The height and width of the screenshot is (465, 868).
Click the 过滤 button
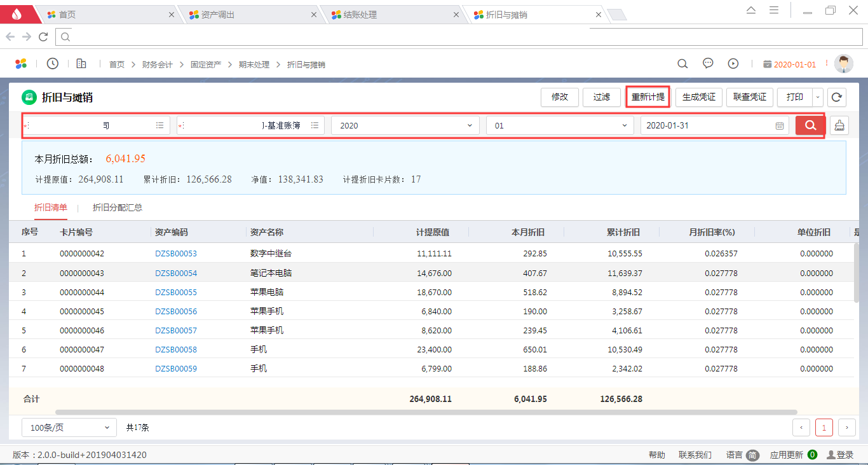click(602, 97)
